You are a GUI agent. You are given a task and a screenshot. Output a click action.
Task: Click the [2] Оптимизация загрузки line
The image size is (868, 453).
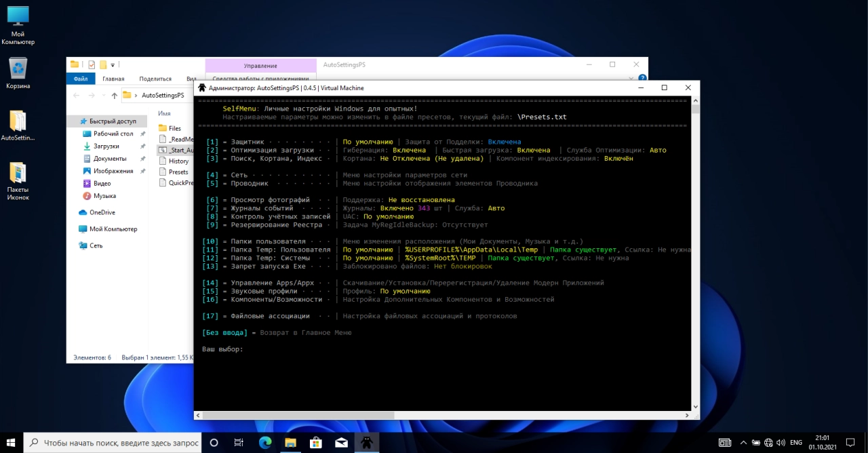436,150
